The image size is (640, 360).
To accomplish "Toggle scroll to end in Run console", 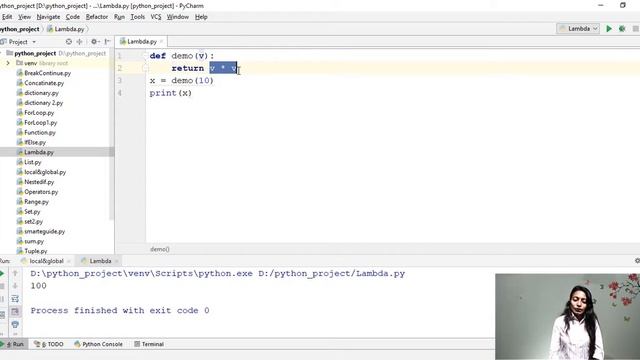I will [x=15, y=312].
